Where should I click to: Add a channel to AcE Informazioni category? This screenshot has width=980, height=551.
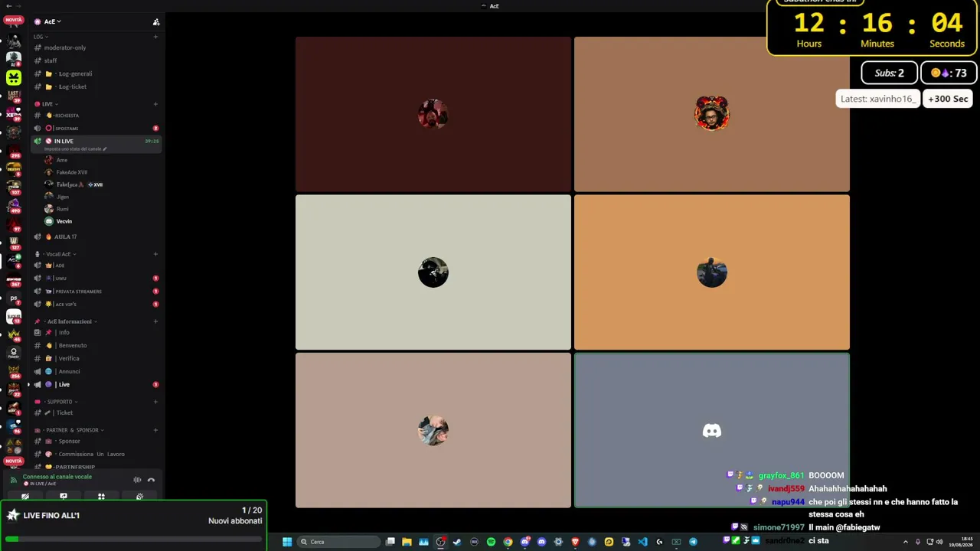point(155,321)
